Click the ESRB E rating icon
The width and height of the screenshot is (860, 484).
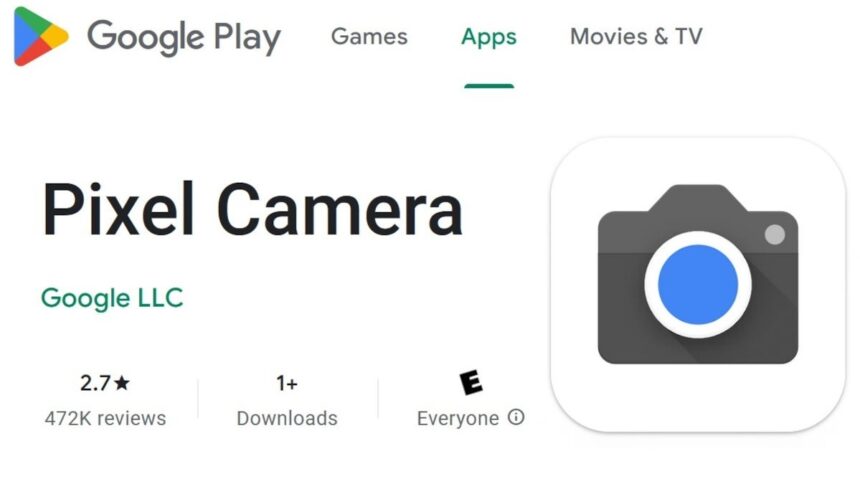pos(471,382)
